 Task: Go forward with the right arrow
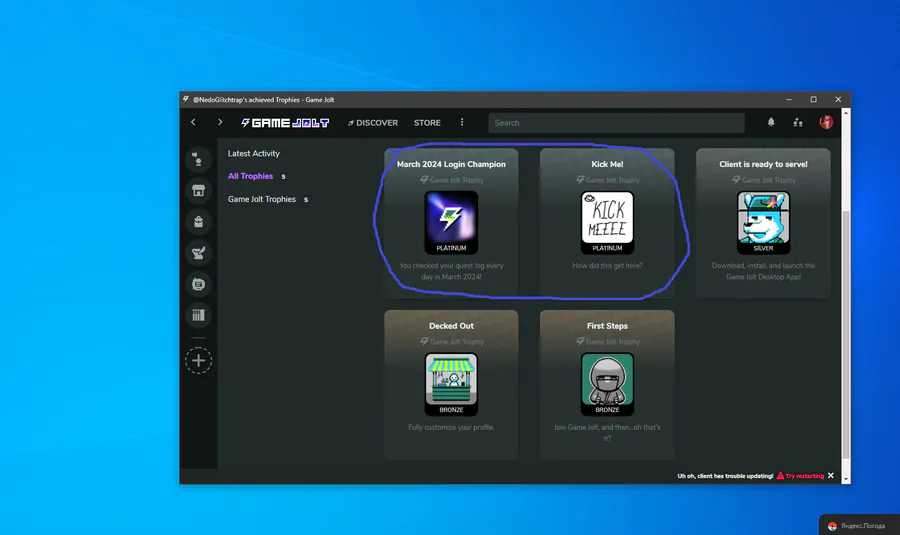click(x=220, y=122)
